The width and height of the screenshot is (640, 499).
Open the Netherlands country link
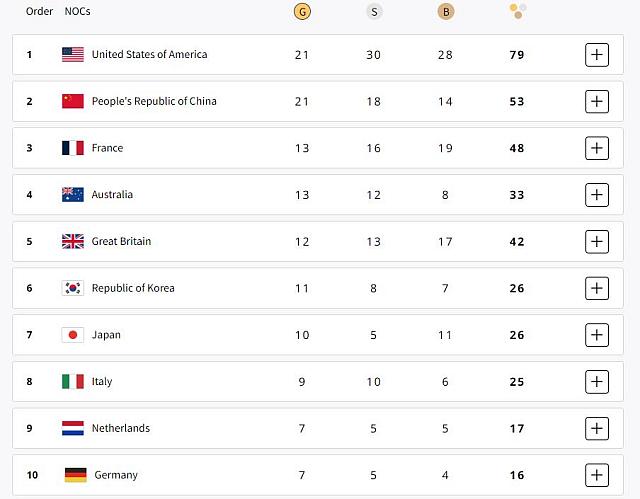click(x=121, y=428)
